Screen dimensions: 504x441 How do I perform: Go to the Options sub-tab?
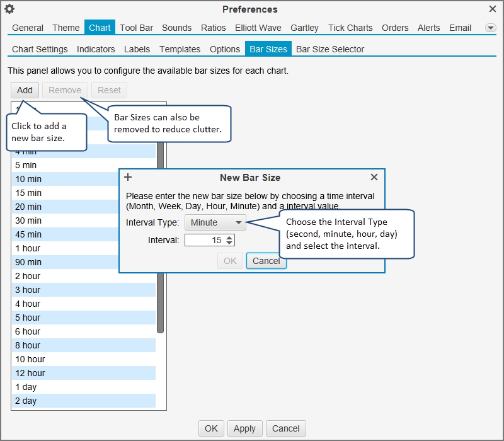click(x=225, y=49)
